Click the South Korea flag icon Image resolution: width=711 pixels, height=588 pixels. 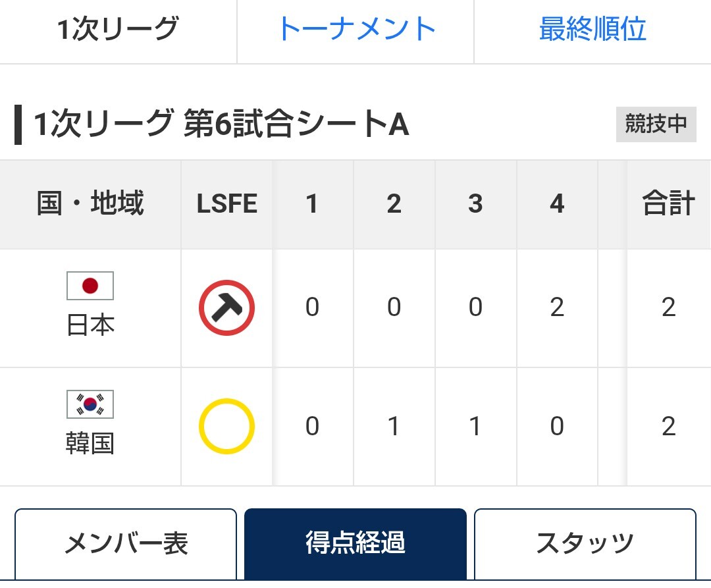pos(90,404)
